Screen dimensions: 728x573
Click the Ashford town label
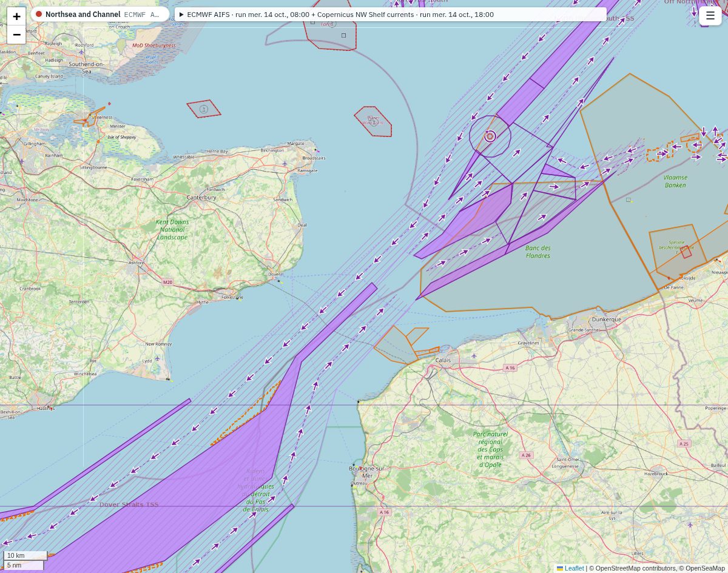136,263
